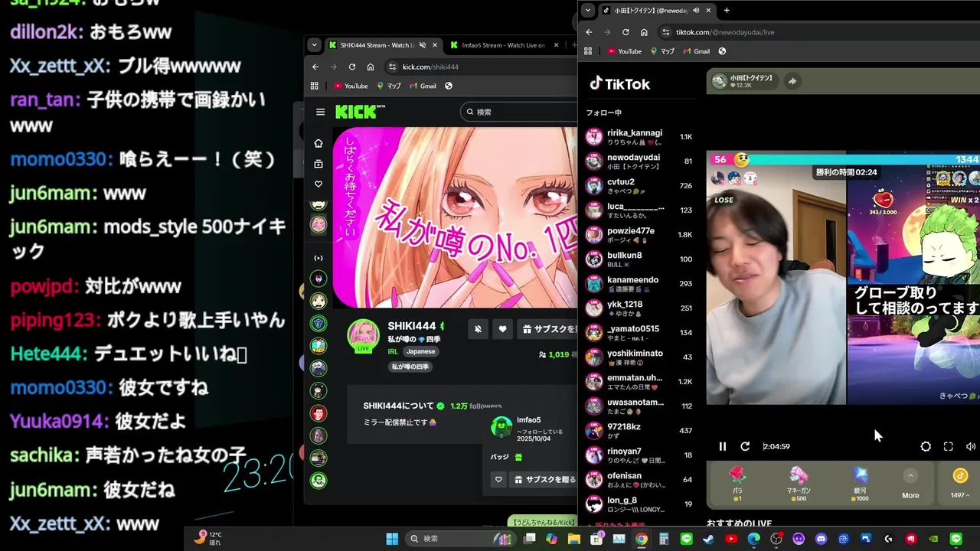Viewport: 980px width, 551px height.
Task: Open the Windows Start menu
Action: pyautogui.click(x=392, y=539)
